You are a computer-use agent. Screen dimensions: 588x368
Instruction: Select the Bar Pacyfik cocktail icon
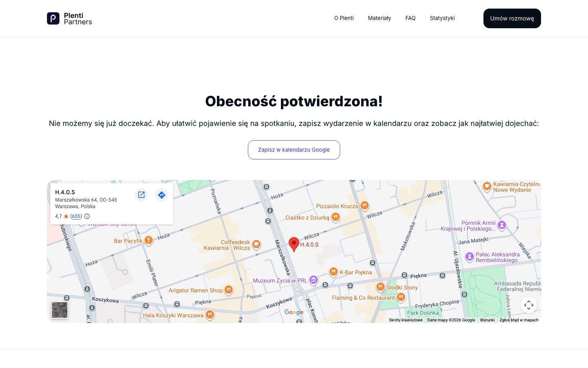(149, 240)
